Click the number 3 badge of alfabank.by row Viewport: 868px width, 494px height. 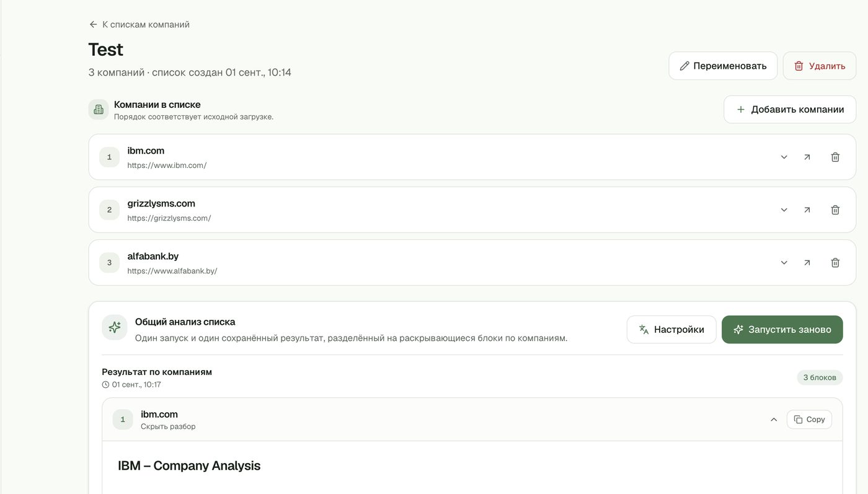tap(109, 263)
